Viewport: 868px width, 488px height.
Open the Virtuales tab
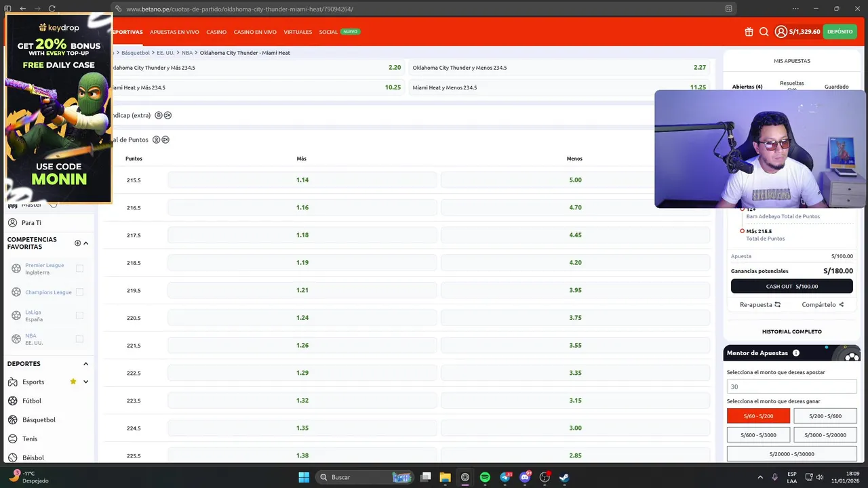[298, 32]
